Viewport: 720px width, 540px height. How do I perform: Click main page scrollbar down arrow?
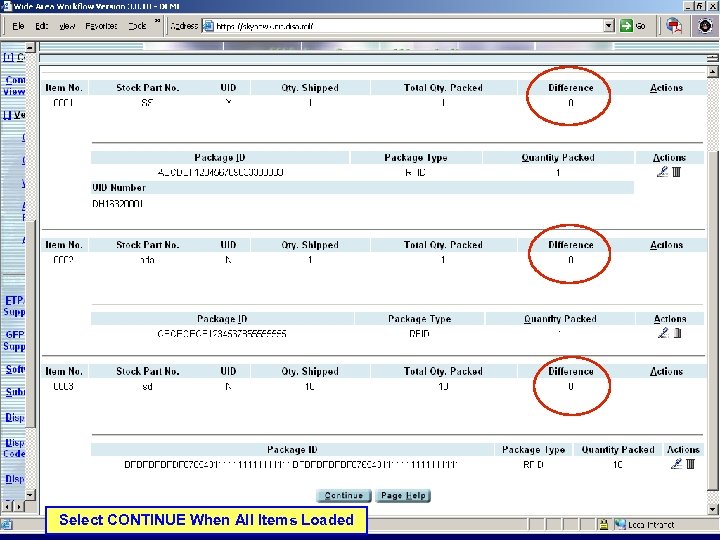713,509
